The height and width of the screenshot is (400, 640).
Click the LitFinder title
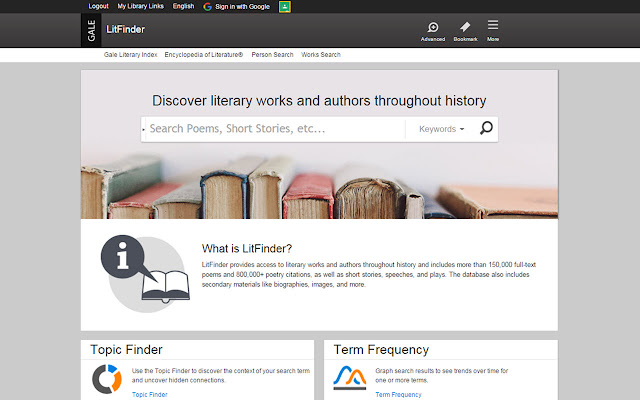point(125,29)
